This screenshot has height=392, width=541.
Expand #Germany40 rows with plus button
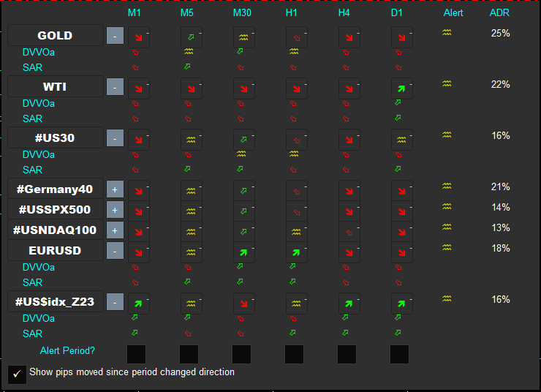click(115, 189)
